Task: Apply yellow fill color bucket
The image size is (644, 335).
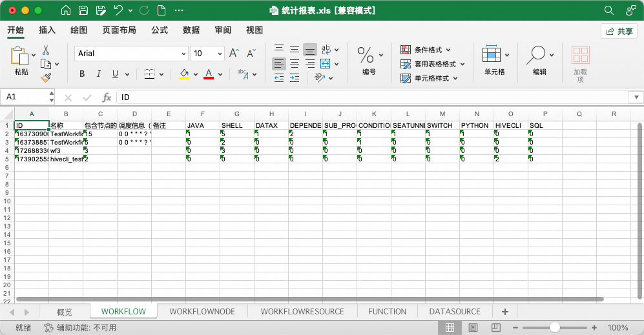Action: 184,74
